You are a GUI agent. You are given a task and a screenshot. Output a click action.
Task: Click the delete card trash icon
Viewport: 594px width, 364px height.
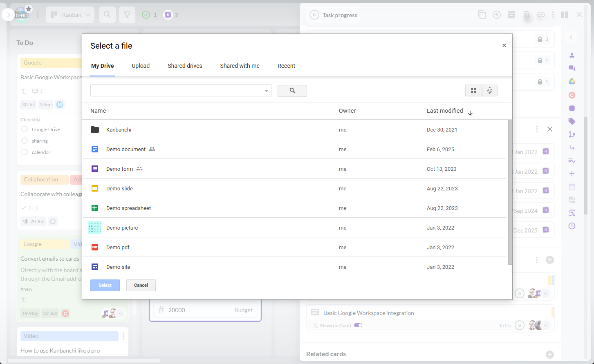526,15
